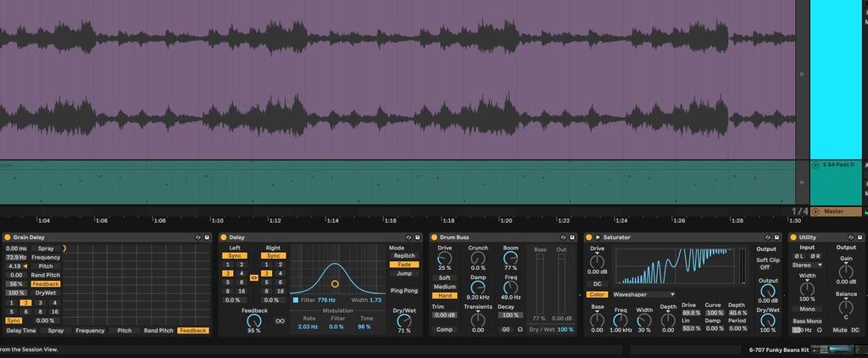Toggle Ping Pong in Delay device
This screenshot has height=358, width=868.
(x=403, y=291)
